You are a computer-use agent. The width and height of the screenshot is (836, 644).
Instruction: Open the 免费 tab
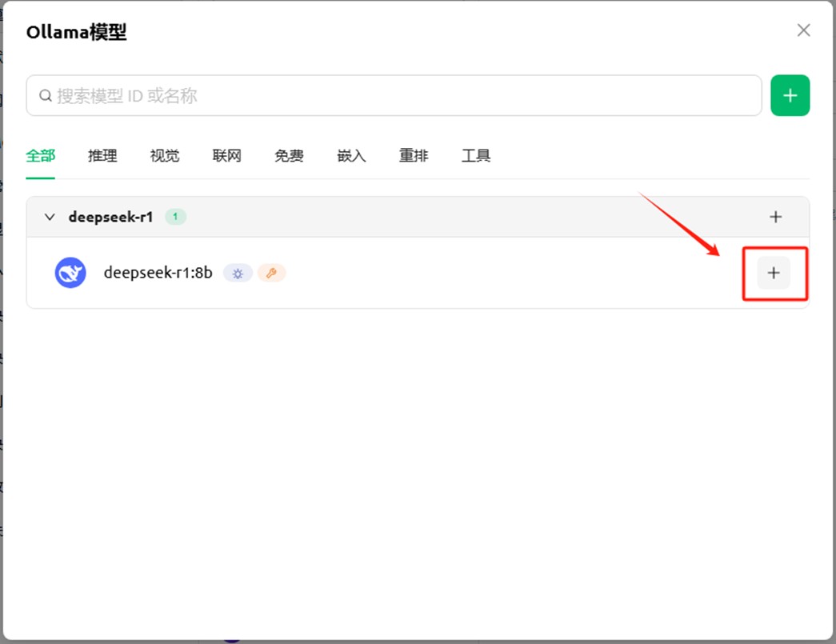pyautogui.click(x=289, y=156)
